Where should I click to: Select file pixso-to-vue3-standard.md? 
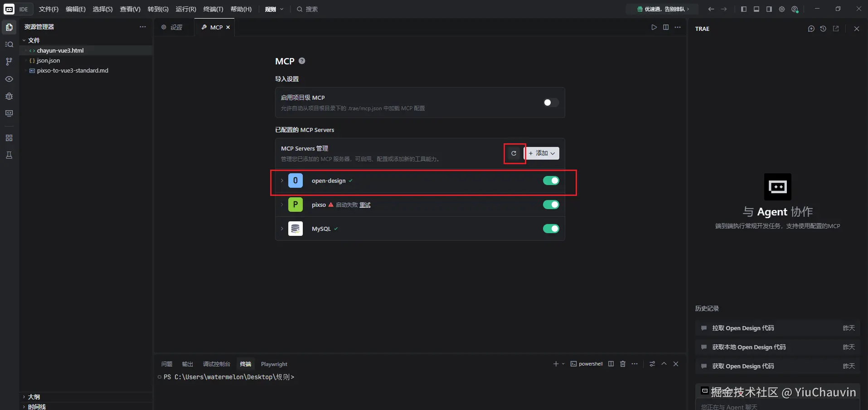click(x=73, y=70)
